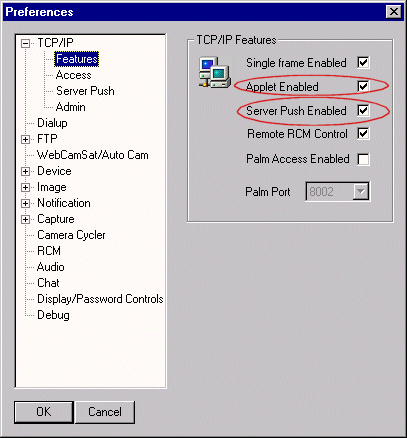Viewport: 407px width, 438px height.
Task: Expand the Capture tree node
Action: 25,219
